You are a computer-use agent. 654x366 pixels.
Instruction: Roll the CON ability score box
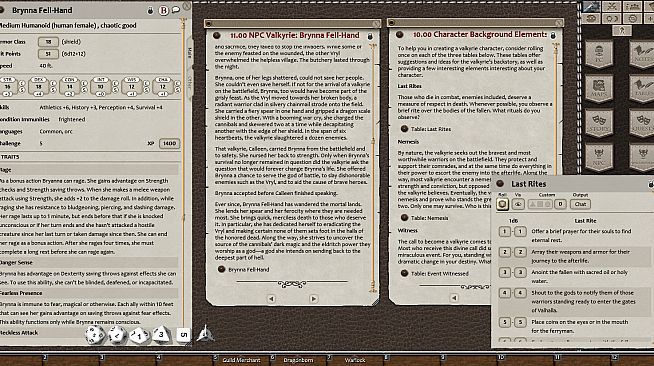point(69,86)
